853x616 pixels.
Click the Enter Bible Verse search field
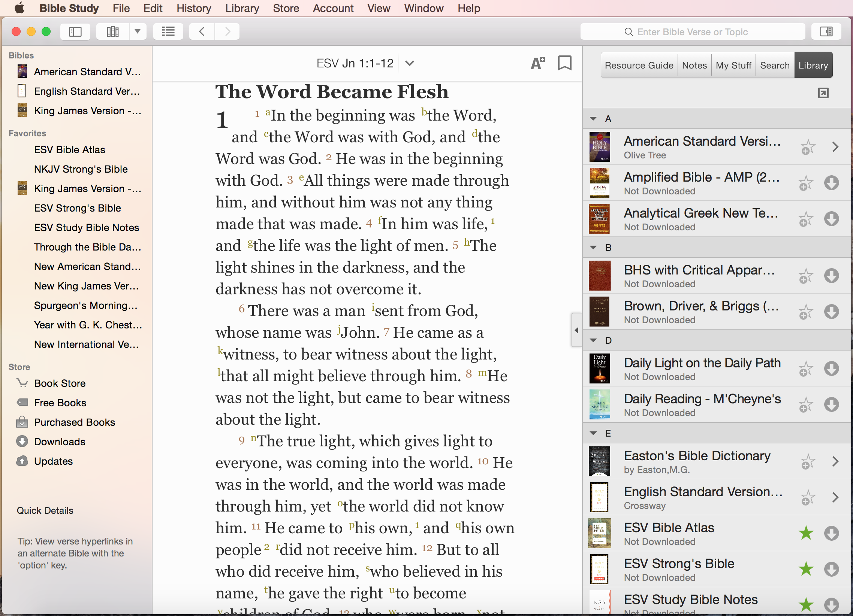point(692,32)
